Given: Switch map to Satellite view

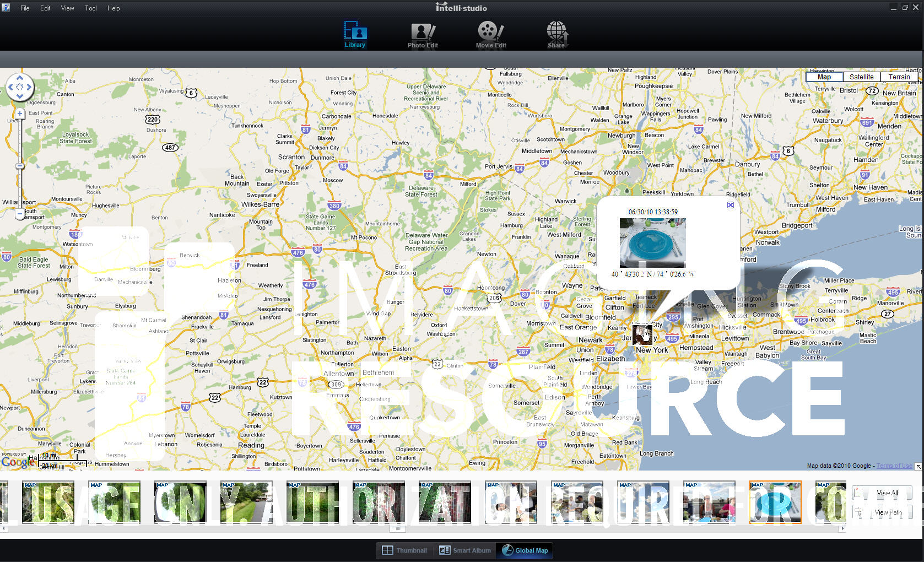Looking at the screenshot, I should pyautogui.click(x=861, y=77).
